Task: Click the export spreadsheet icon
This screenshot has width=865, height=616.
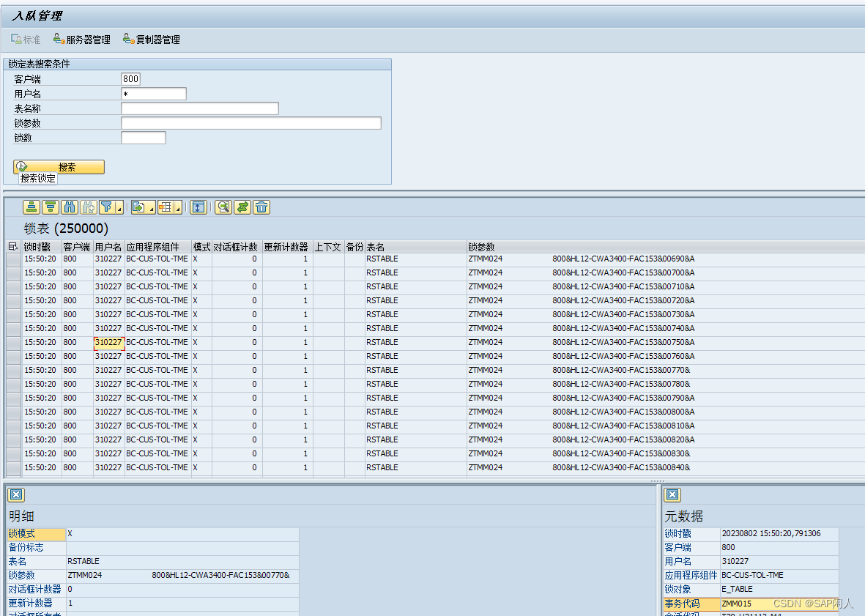Action: click(x=138, y=207)
